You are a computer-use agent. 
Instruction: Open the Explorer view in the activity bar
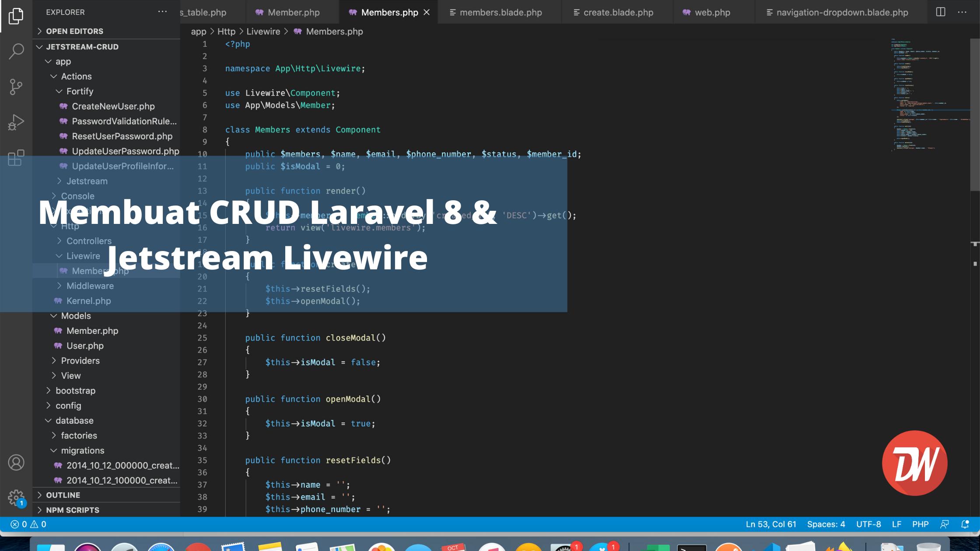point(16,16)
